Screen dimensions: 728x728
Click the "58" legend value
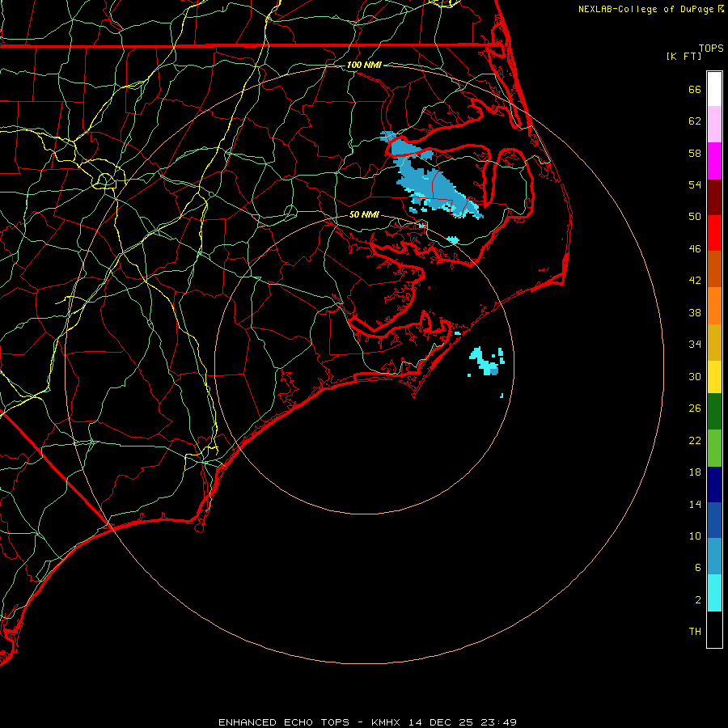695,153
